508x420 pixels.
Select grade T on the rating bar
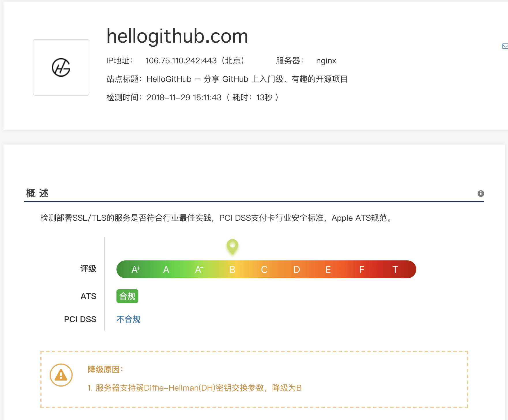click(x=395, y=270)
